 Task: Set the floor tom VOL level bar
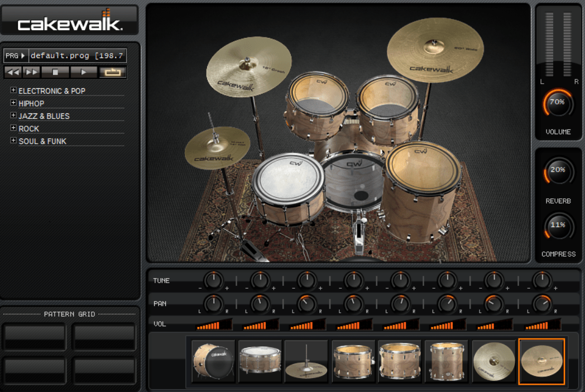(448, 324)
